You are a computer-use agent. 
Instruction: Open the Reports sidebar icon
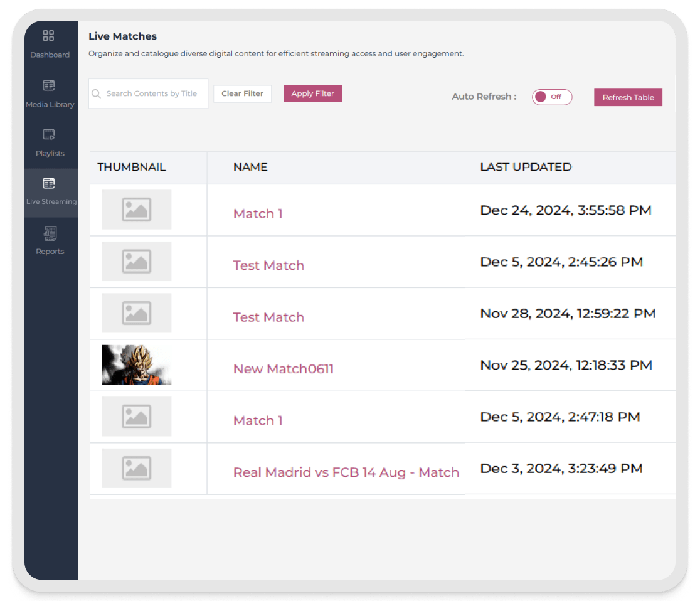[x=50, y=234]
